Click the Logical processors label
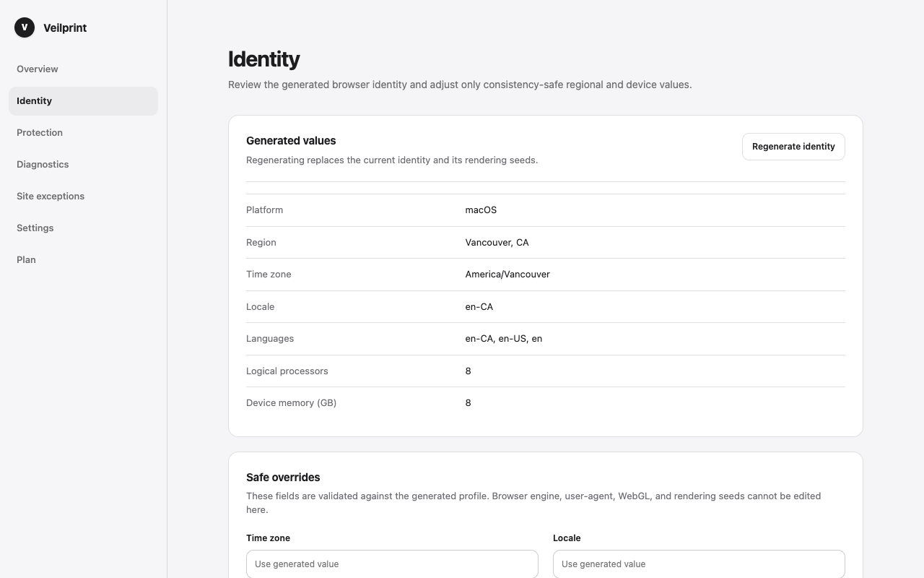Image resolution: width=924 pixels, height=578 pixels. (x=287, y=371)
